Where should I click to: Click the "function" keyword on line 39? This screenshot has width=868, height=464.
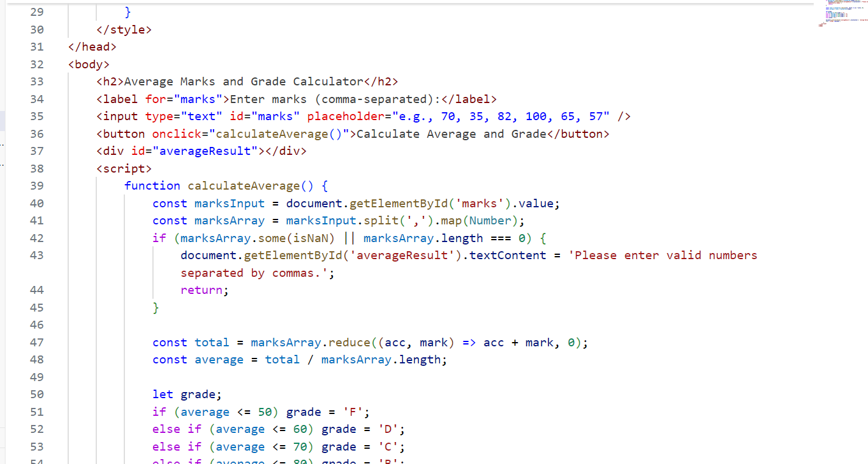tap(152, 186)
